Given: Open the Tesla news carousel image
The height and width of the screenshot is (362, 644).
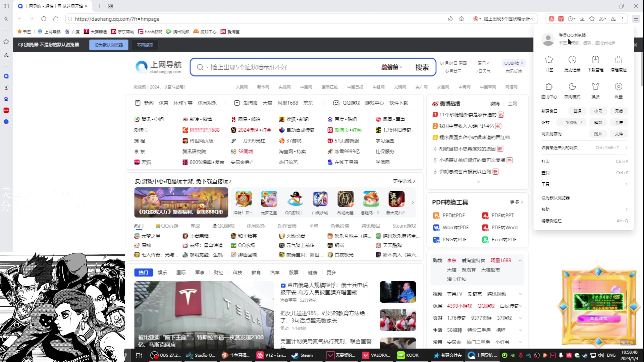Looking at the screenshot, I should 204,315.
